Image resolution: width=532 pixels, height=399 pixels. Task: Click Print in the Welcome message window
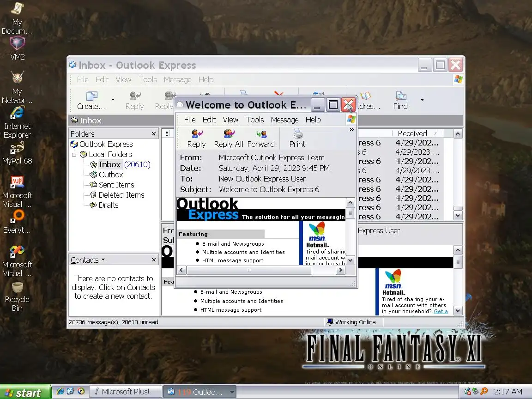tap(297, 139)
